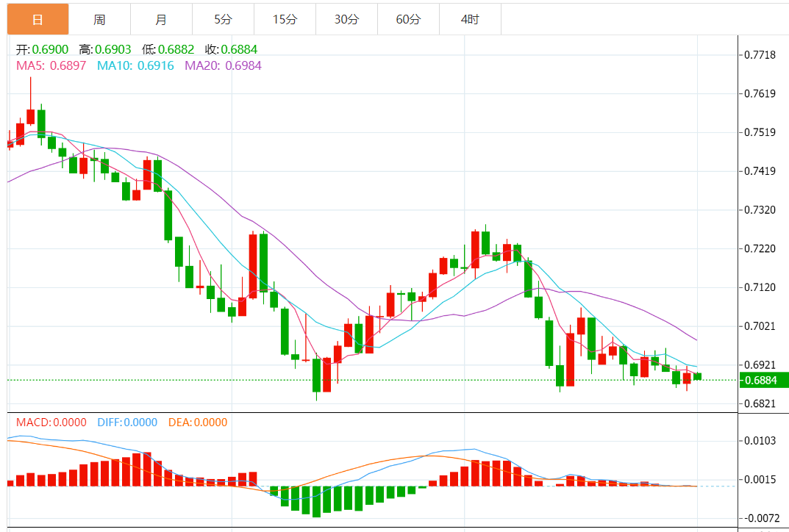Click the MACD:0.0000 label

51,423
